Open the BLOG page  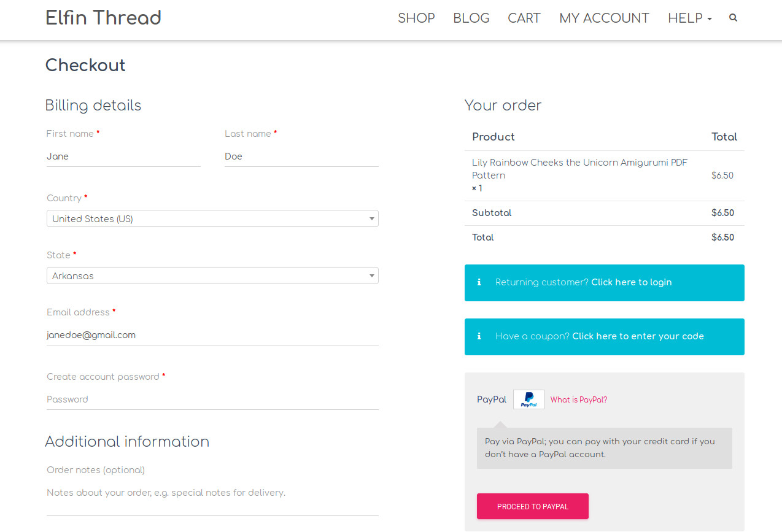[471, 18]
